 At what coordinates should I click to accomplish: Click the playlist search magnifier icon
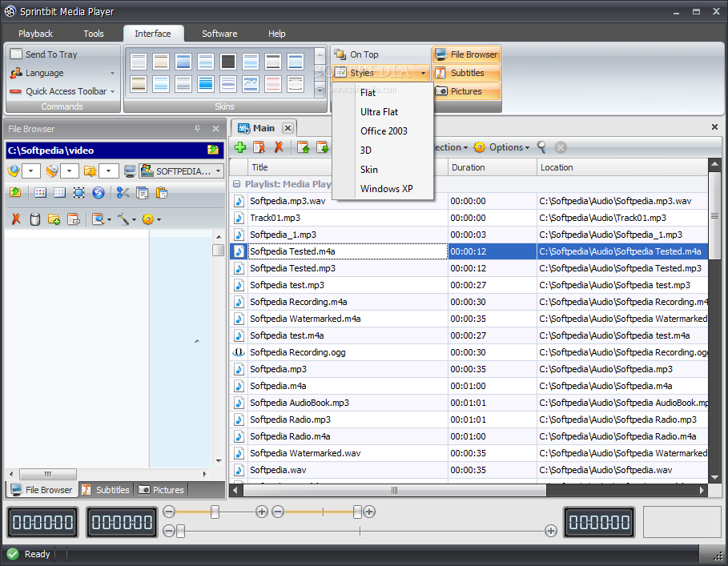coord(541,147)
